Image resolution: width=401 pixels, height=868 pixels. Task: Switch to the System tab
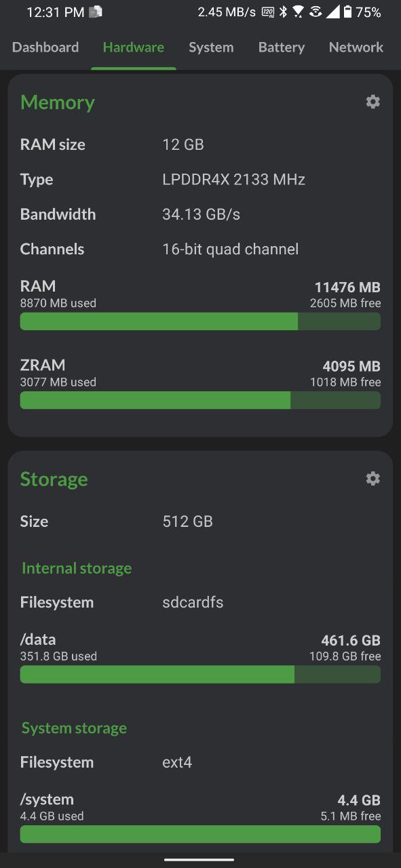click(211, 47)
